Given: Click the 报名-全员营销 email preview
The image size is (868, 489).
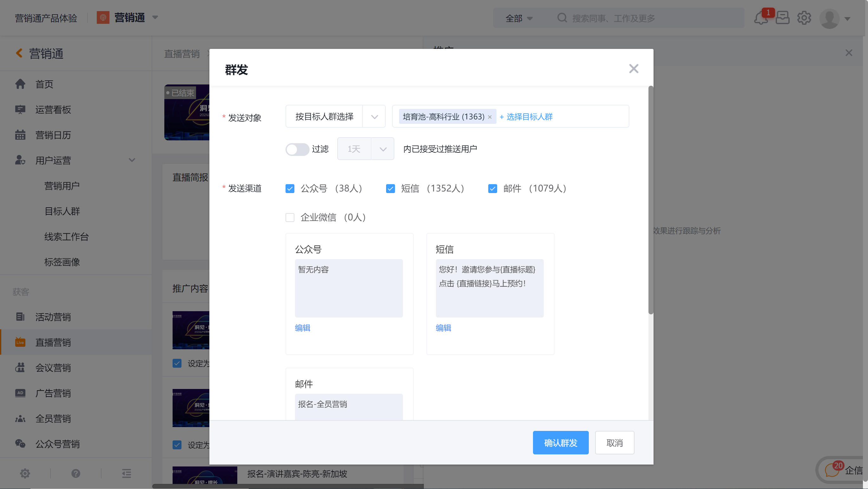Looking at the screenshot, I should point(349,407).
